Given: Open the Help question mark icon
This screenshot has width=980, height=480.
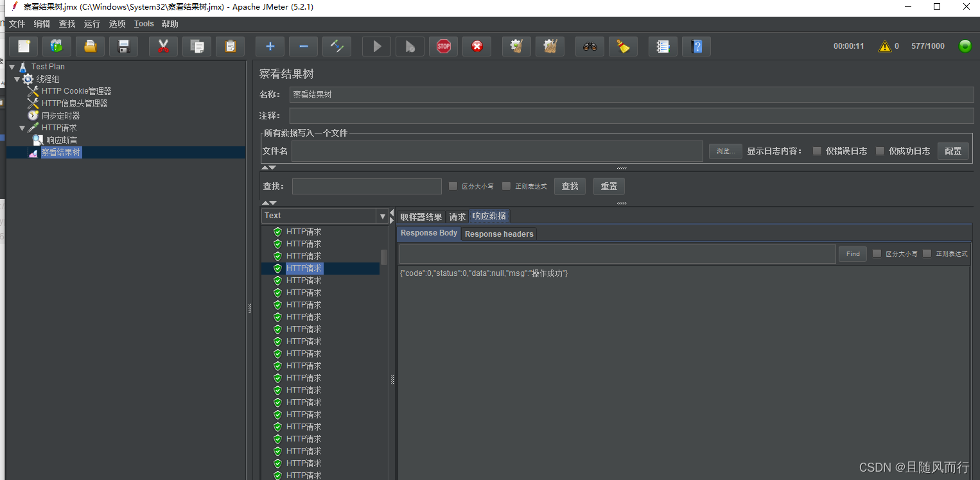Looking at the screenshot, I should [x=697, y=46].
